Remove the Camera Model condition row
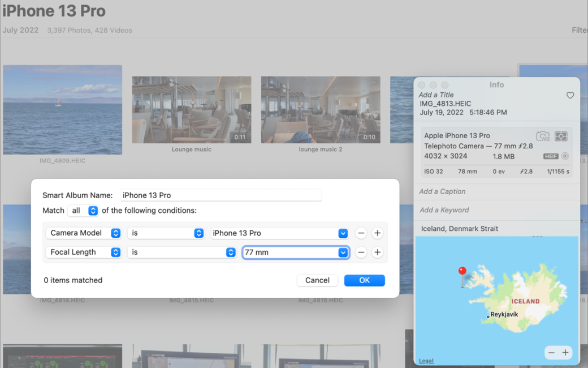588x368 pixels. 361,233
